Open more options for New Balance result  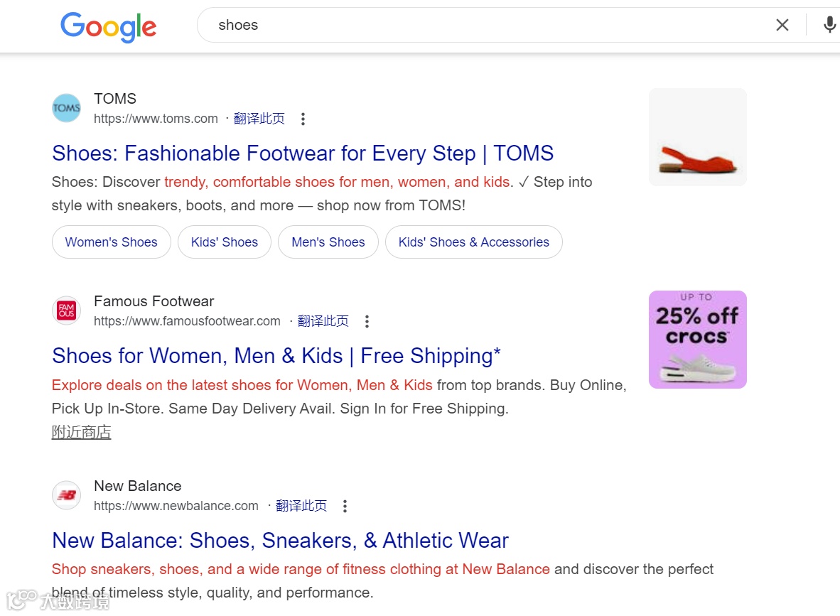[345, 507]
